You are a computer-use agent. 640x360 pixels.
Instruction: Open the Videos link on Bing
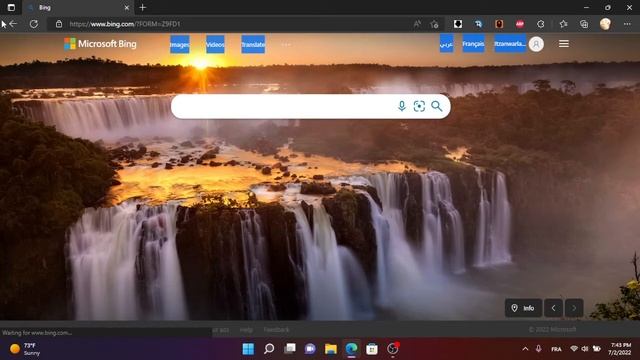coord(215,44)
